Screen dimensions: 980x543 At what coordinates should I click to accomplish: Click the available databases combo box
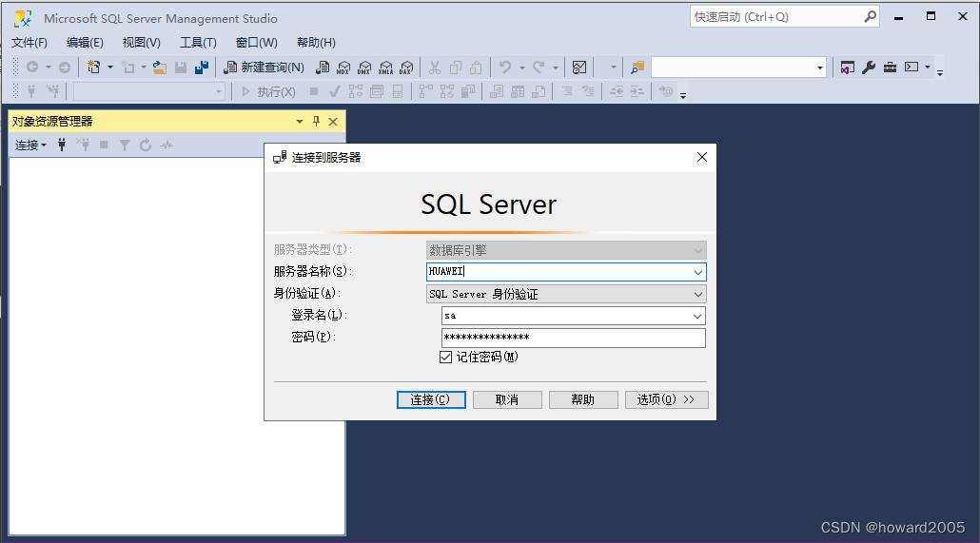point(148,92)
